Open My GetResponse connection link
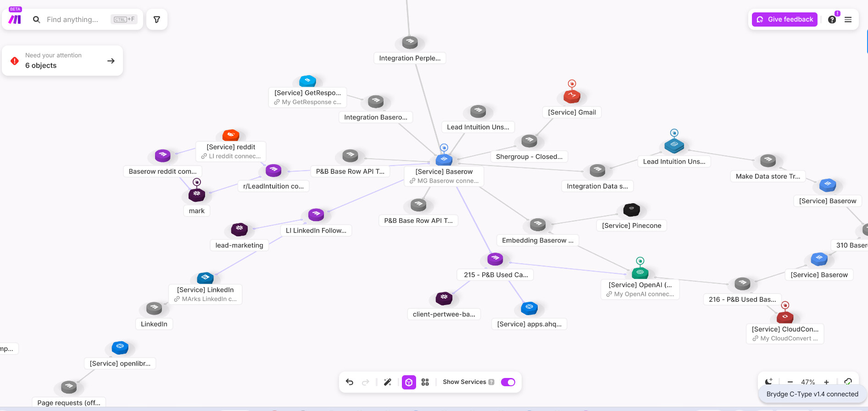This screenshot has width=868, height=411. pyautogui.click(x=308, y=102)
